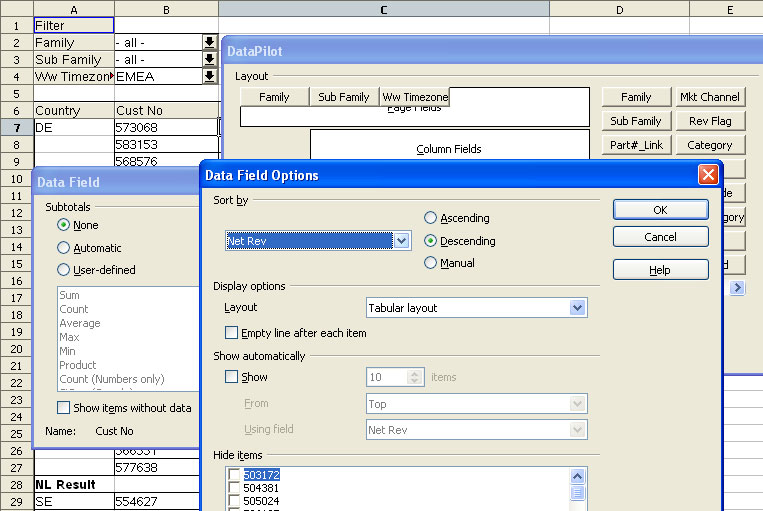Check Show items without data
The width and height of the screenshot is (763, 511).
(x=64, y=407)
